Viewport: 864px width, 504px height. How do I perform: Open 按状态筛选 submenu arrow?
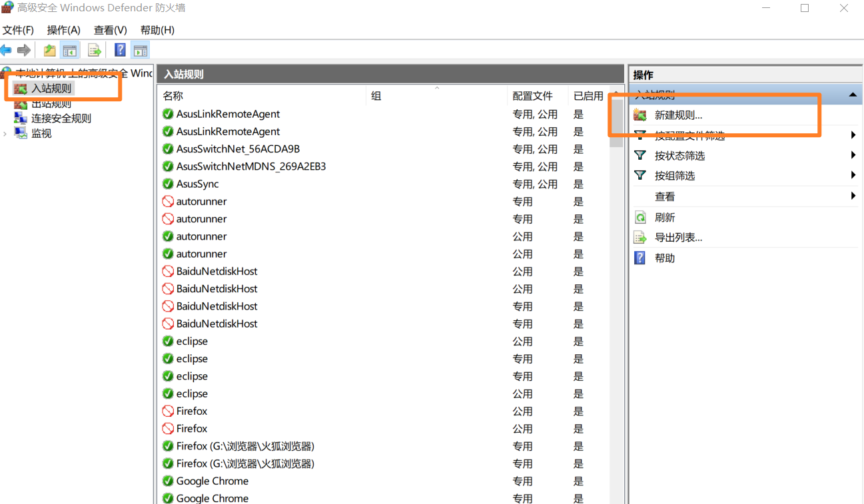[853, 155]
